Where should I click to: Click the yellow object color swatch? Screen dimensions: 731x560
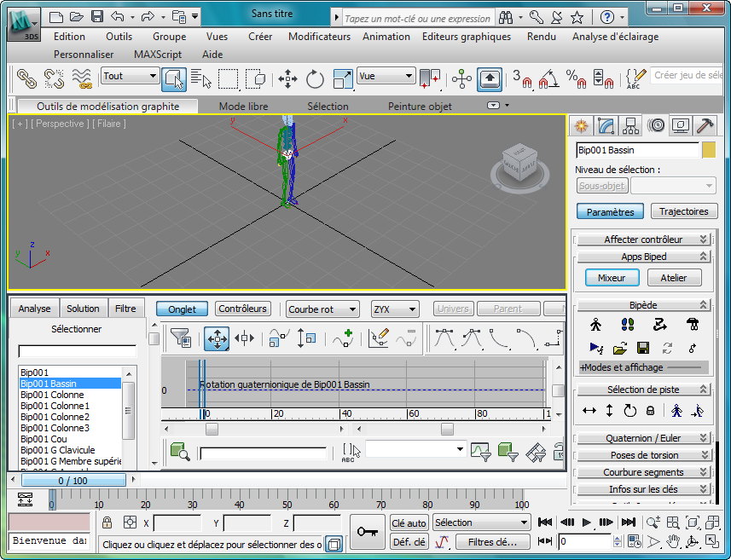coord(709,150)
